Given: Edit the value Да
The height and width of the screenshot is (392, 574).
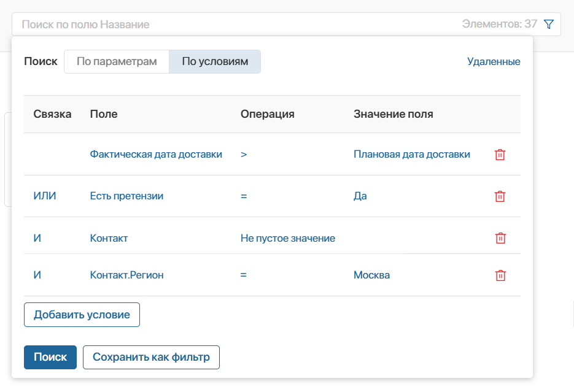Looking at the screenshot, I should click(360, 196).
